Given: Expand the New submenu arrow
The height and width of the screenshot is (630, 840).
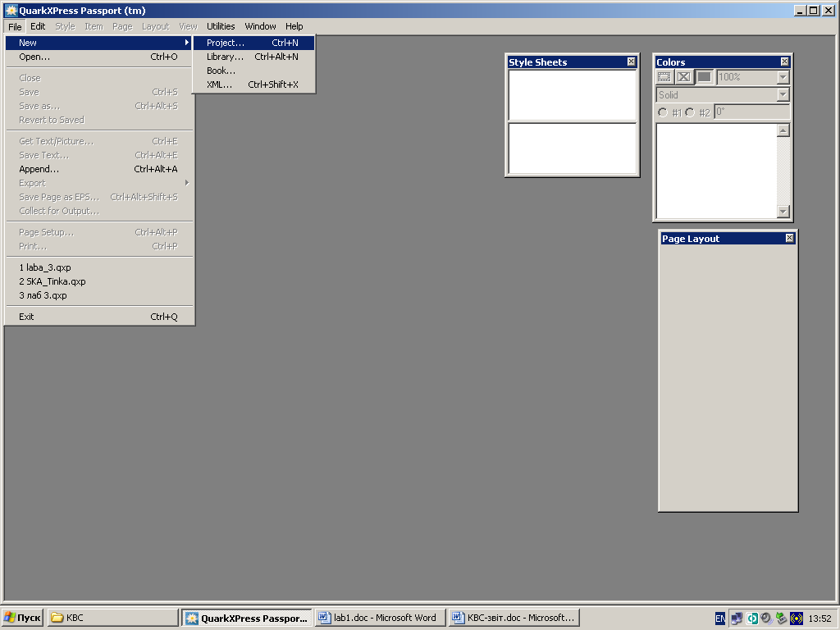Looking at the screenshot, I should [186, 43].
